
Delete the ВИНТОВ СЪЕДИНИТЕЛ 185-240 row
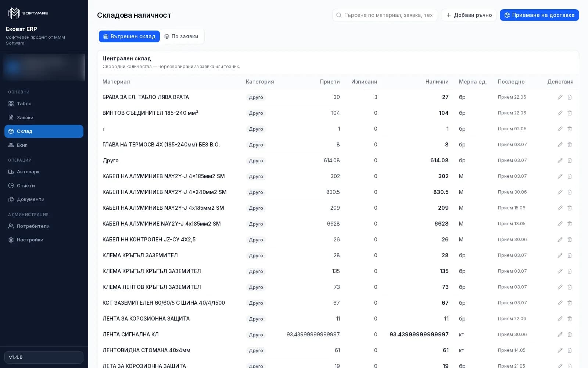(570, 113)
